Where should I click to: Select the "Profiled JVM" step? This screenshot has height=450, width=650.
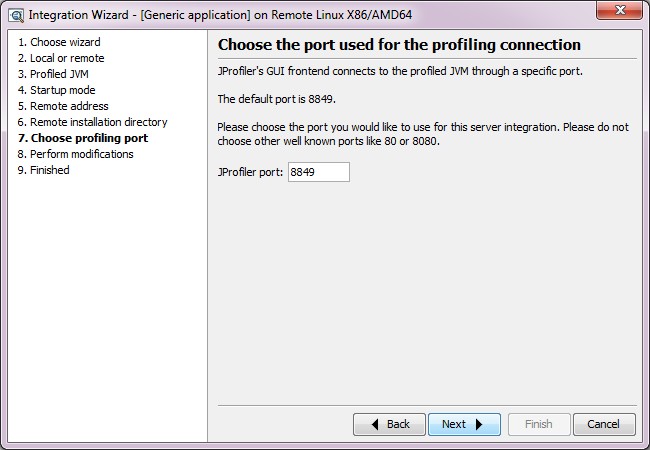pos(56,74)
